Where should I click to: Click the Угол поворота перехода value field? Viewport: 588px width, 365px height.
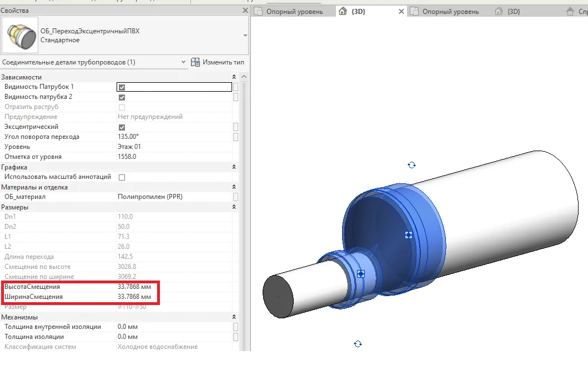click(x=173, y=137)
